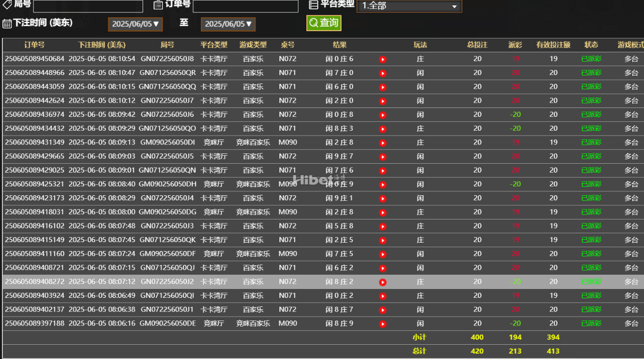Click the 查询 search button
This screenshot has height=359, width=644.
pyautogui.click(x=324, y=23)
